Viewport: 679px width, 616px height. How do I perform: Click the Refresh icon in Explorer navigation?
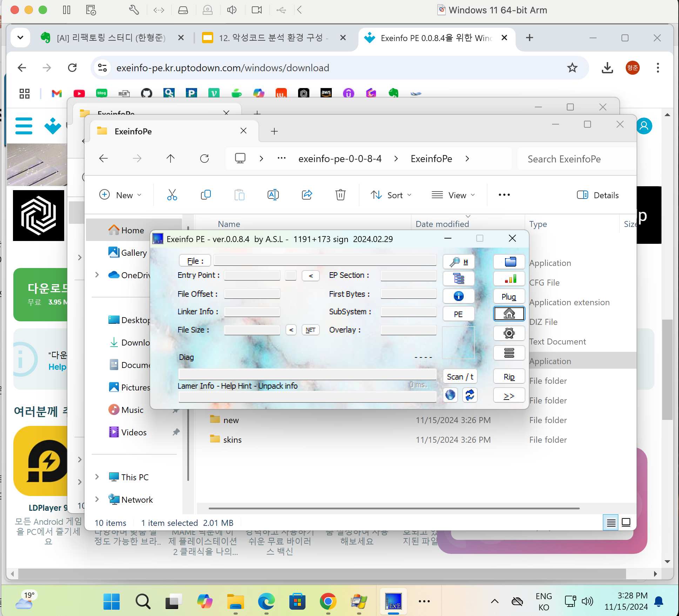pos(204,159)
